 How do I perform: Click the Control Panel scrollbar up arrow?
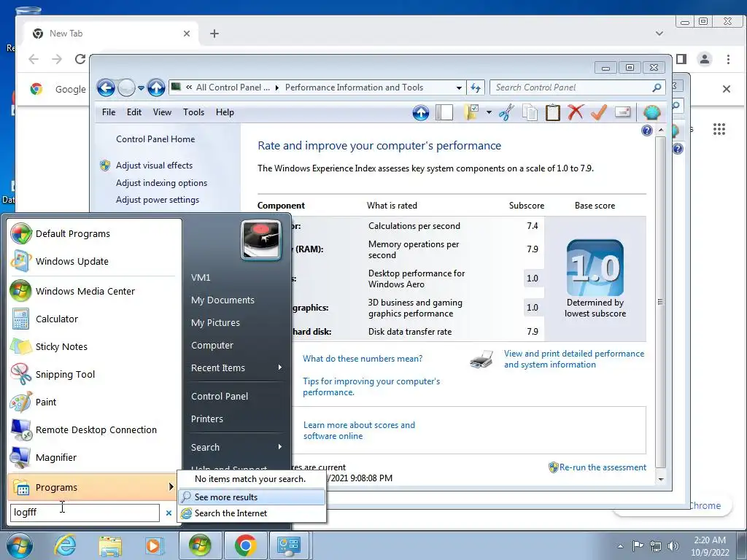660,130
